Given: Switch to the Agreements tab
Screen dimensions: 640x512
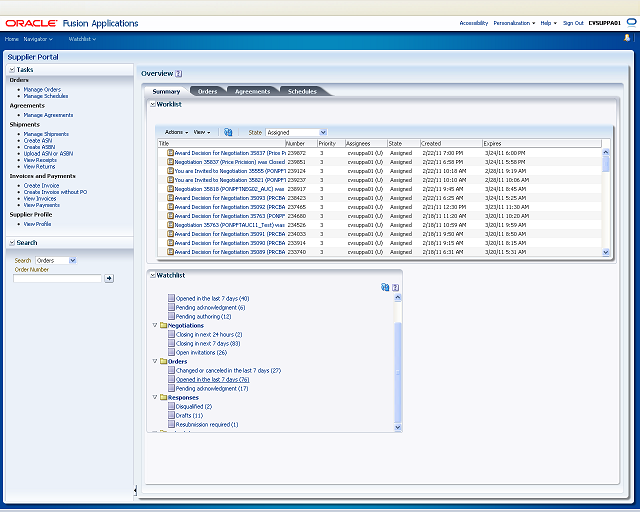Looking at the screenshot, I should (x=252, y=91).
